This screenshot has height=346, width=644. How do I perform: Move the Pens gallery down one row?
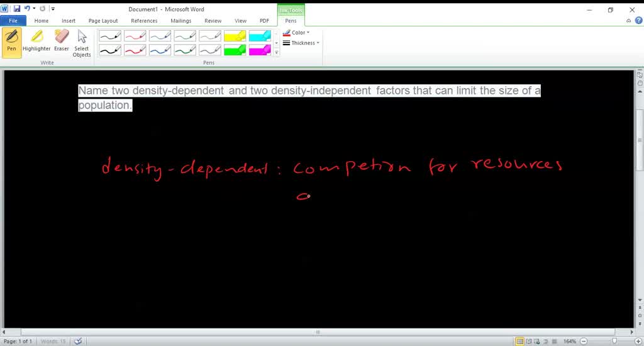tap(277, 43)
